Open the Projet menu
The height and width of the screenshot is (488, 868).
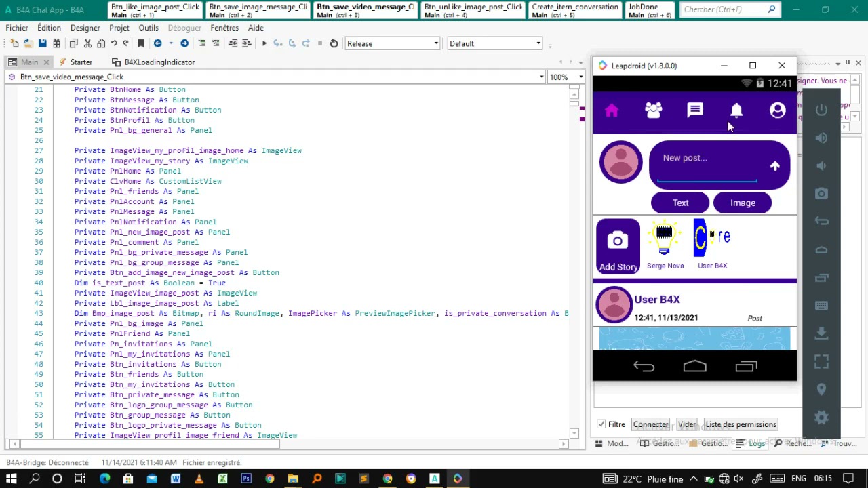119,28
